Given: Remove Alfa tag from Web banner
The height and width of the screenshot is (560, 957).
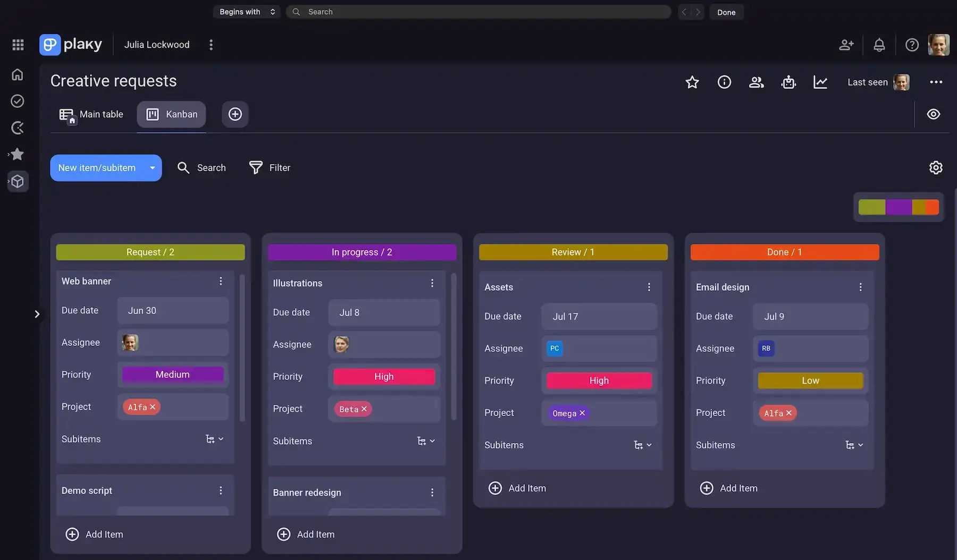Looking at the screenshot, I should coord(153,407).
